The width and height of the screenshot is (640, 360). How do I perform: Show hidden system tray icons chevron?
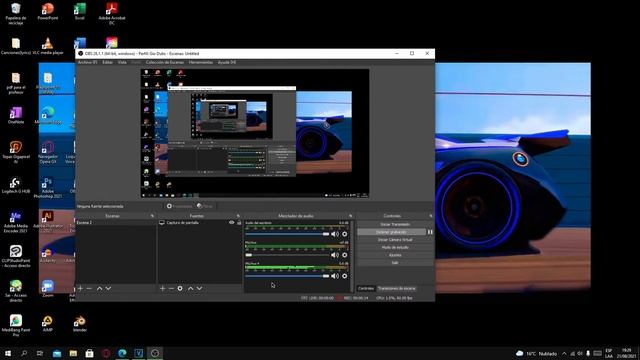click(564, 353)
